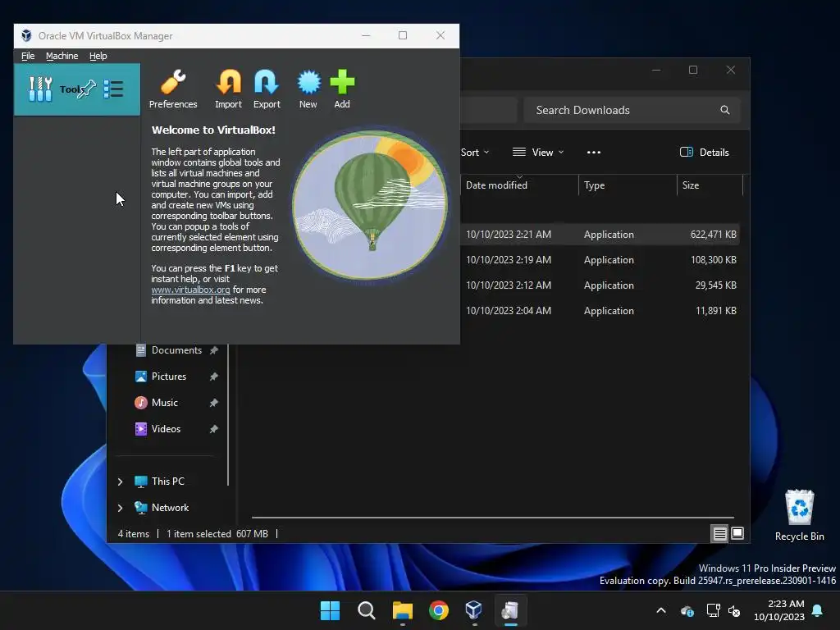Open the Recycle Bin desktop icon

(x=799, y=515)
